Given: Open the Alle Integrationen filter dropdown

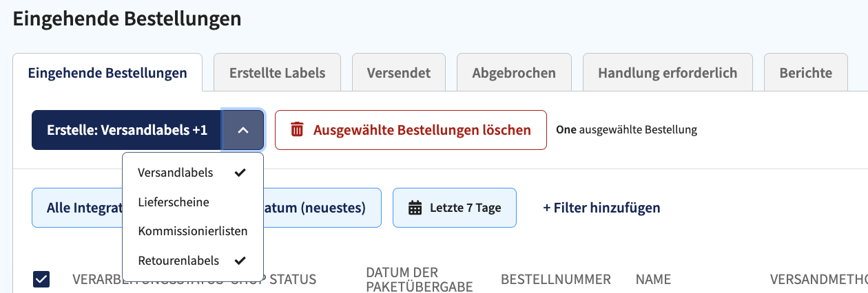Looking at the screenshot, I should 77,208.
